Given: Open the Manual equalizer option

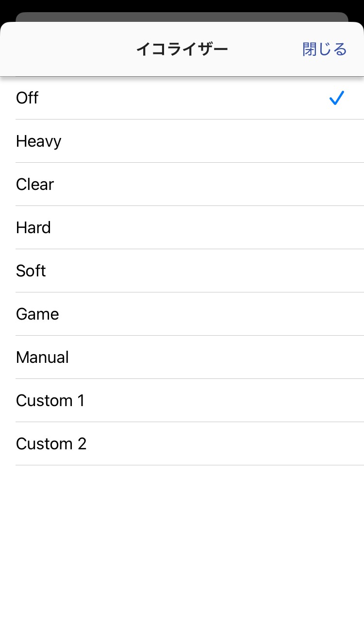Looking at the screenshot, I should pyautogui.click(x=42, y=358).
